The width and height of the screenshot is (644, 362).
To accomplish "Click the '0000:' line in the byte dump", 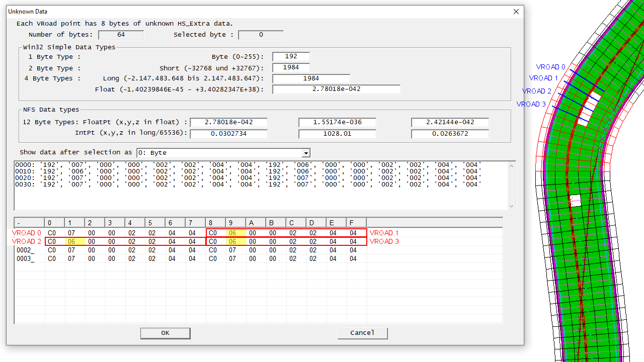I will [x=248, y=164].
